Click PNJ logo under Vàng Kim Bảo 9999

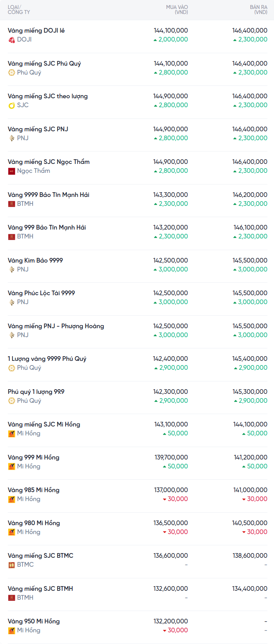click(x=12, y=270)
